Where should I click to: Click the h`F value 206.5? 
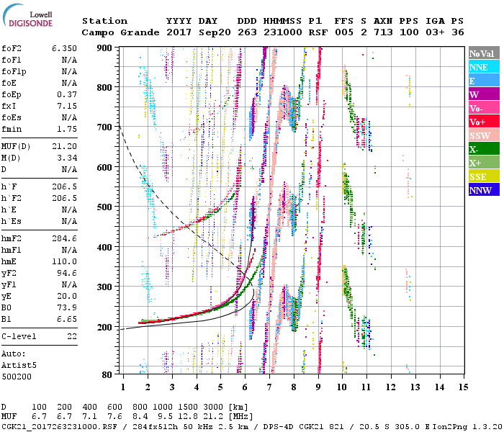(x=64, y=186)
